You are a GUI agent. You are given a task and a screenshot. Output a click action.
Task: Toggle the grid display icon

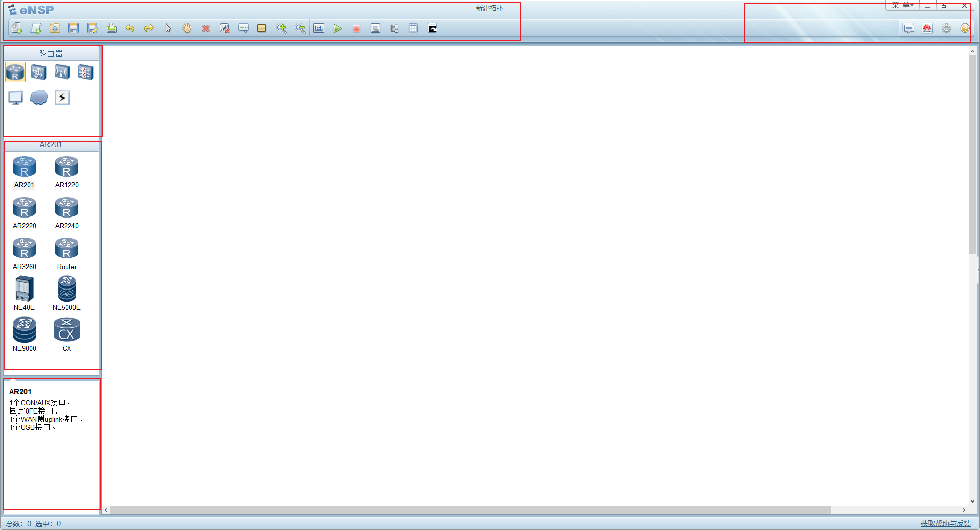(413, 29)
